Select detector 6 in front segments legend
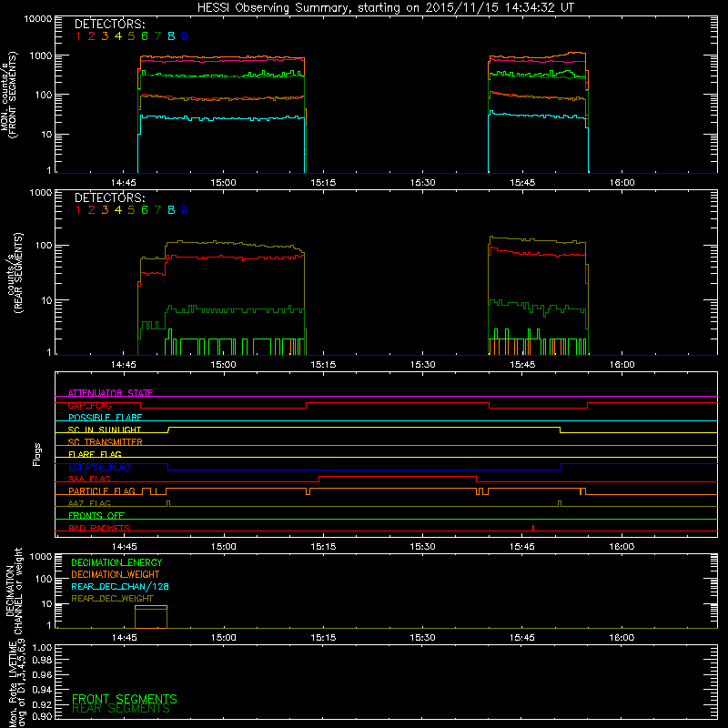The image size is (728, 728). pyautogui.click(x=145, y=36)
